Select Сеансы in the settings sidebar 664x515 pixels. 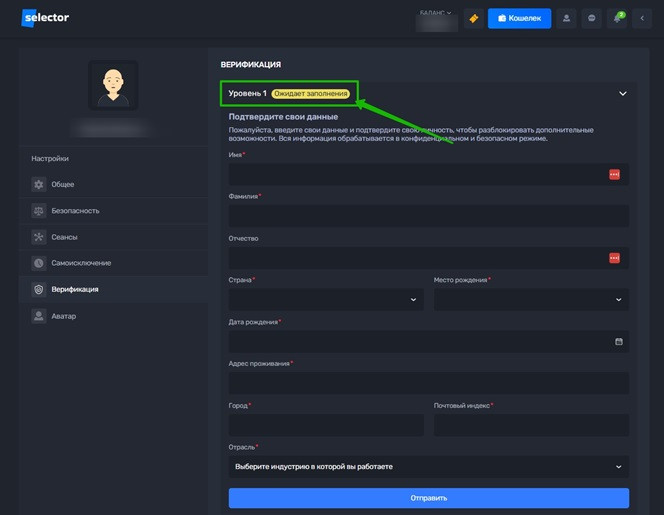click(64, 237)
